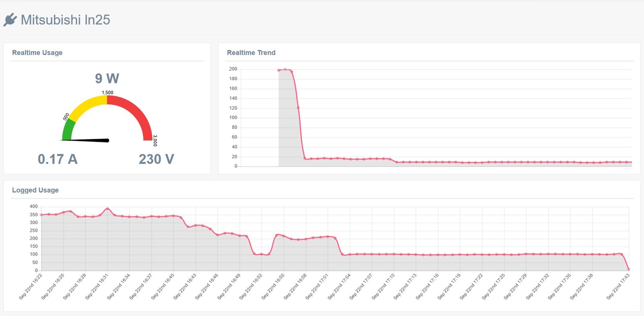Image resolution: width=644 pixels, height=316 pixels.
Task: Click the 3,000 gauge scale label
Action: [x=155, y=141]
